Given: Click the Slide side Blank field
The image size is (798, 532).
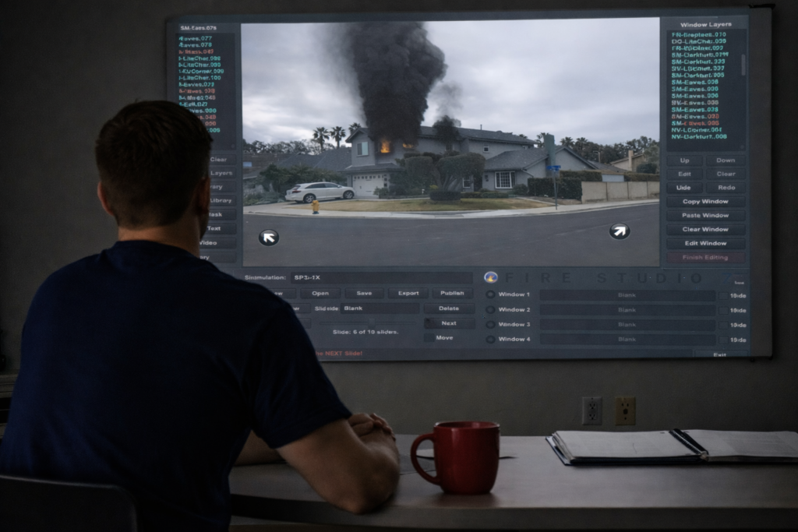Looking at the screenshot, I should (x=380, y=308).
